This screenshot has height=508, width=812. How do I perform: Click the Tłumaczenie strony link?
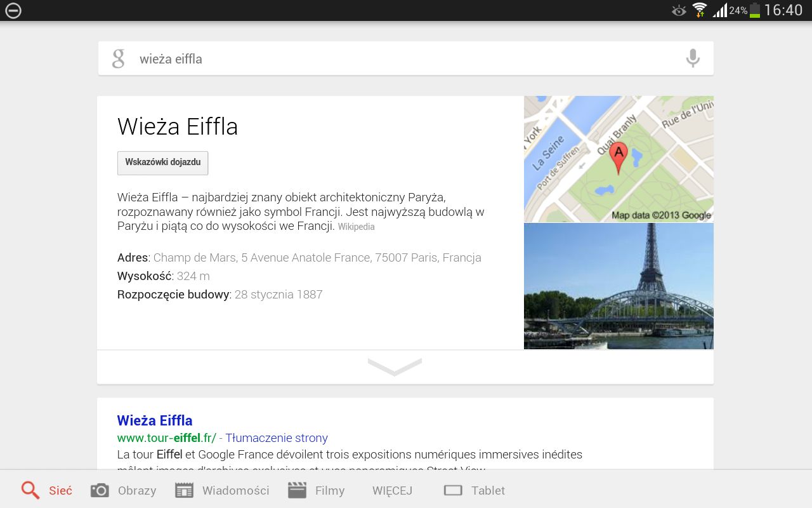pyautogui.click(x=277, y=438)
